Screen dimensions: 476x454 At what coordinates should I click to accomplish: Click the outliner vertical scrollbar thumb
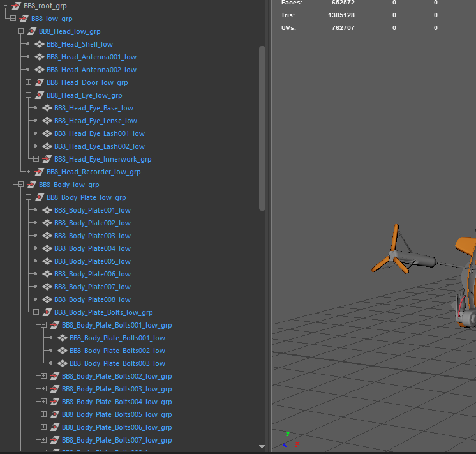[x=262, y=128]
